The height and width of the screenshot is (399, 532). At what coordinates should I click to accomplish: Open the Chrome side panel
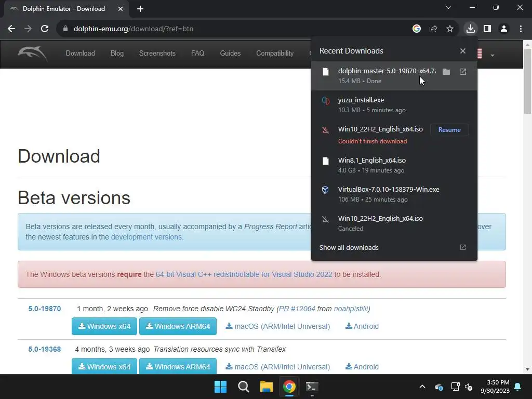tap(487, 29)
